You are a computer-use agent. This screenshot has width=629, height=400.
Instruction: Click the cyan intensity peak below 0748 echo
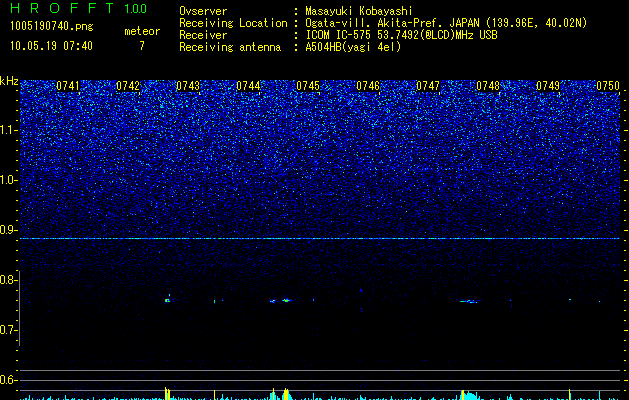pos(468,395)
